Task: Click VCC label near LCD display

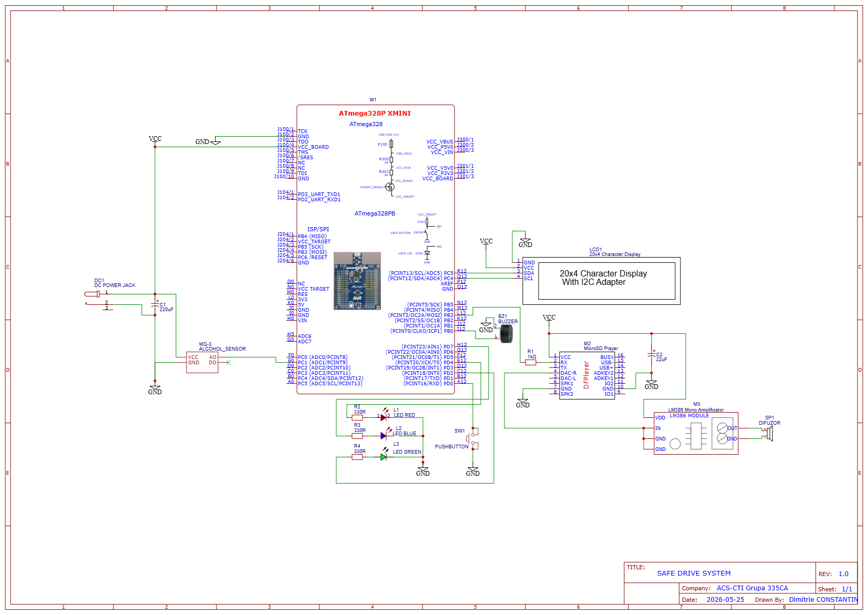Action: coord(486,241)
